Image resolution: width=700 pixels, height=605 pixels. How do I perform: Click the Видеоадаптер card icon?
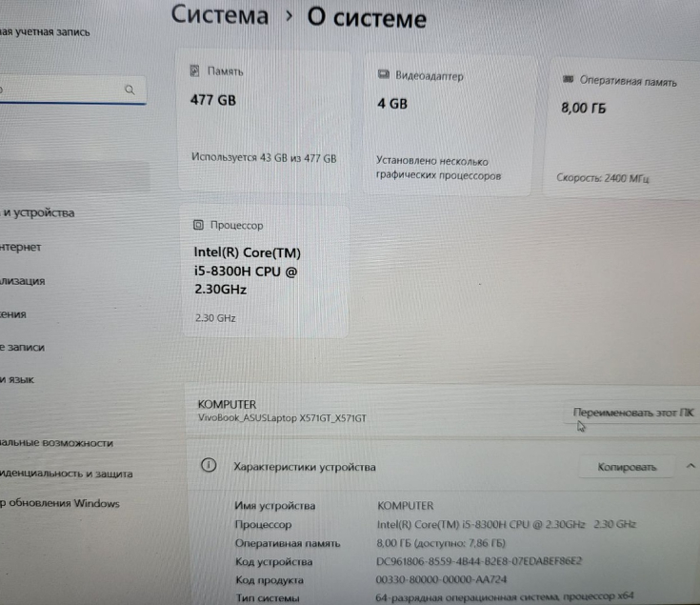click(x=384, y=74)
